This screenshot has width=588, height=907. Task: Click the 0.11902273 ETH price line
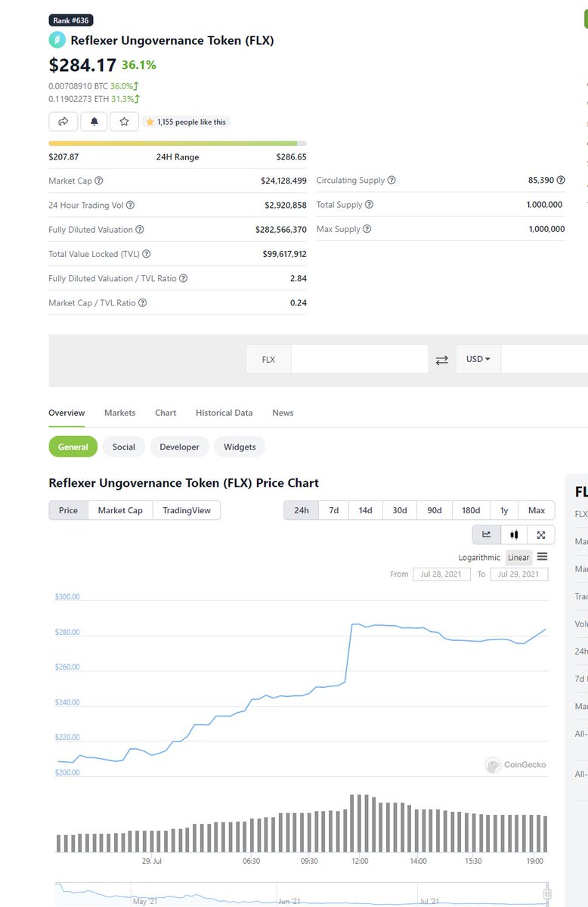point(94,98)
